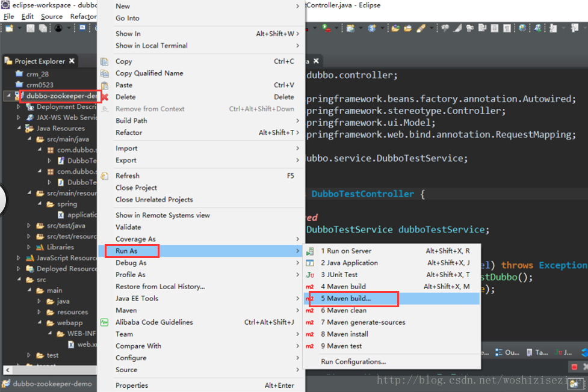Click the applicati... XML file icon under spring
Image resolution: width=588 pixels, height=392 pixels.
tap(61, 215)
